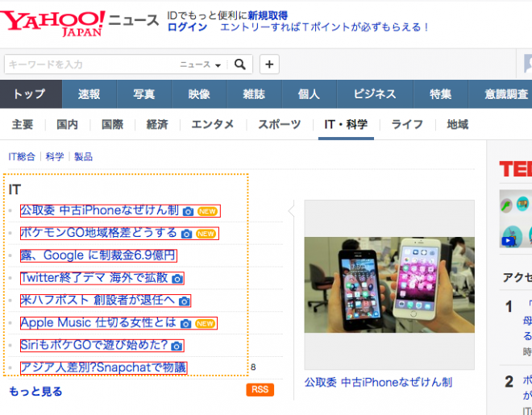Select the 科学 sub-category link
The width and height of the screenshot is (532, 415).
click(x=55, y=156)
